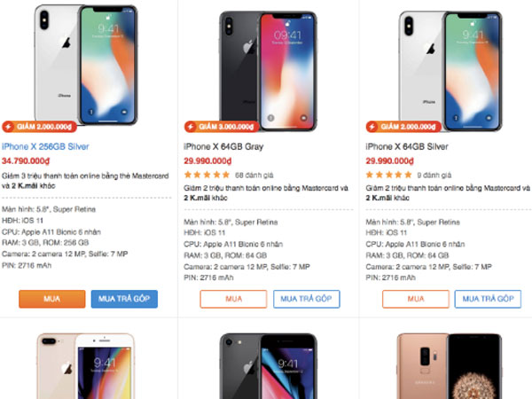Viewport: 532px width, 399px height.
Task: Select MUA TRẢ GÓP for iPhone X 64GB Silver
Action: pyautogui.click(x=488, y=299)
